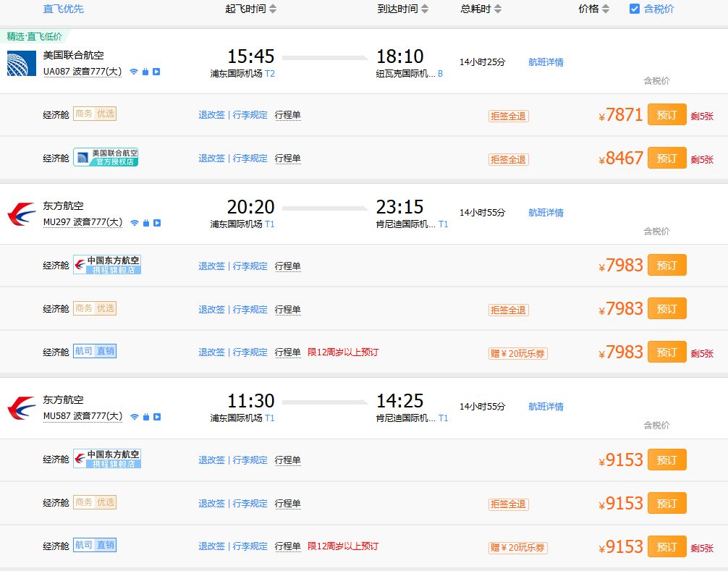
Task: Click the United Airlines logo
Action: click(22, 63)
